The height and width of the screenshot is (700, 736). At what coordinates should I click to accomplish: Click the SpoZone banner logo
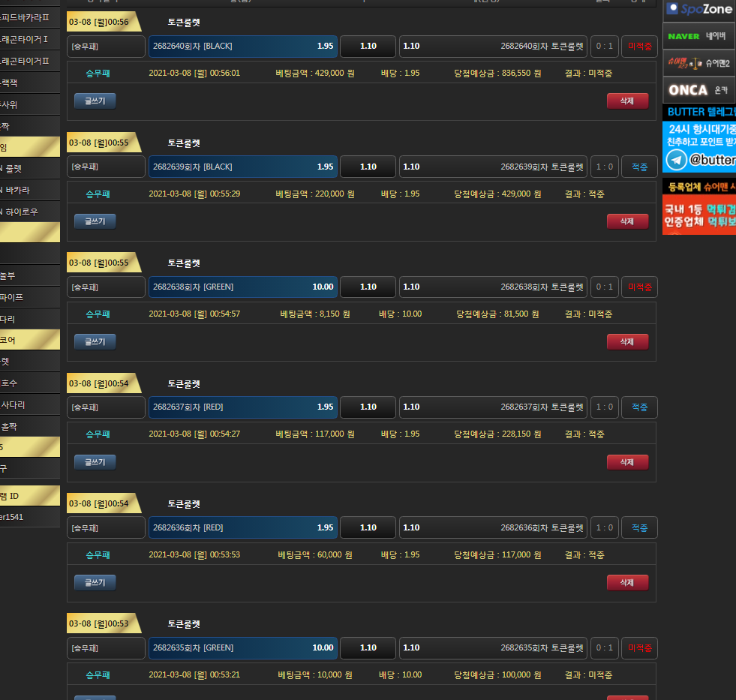[x=699, y=10]
